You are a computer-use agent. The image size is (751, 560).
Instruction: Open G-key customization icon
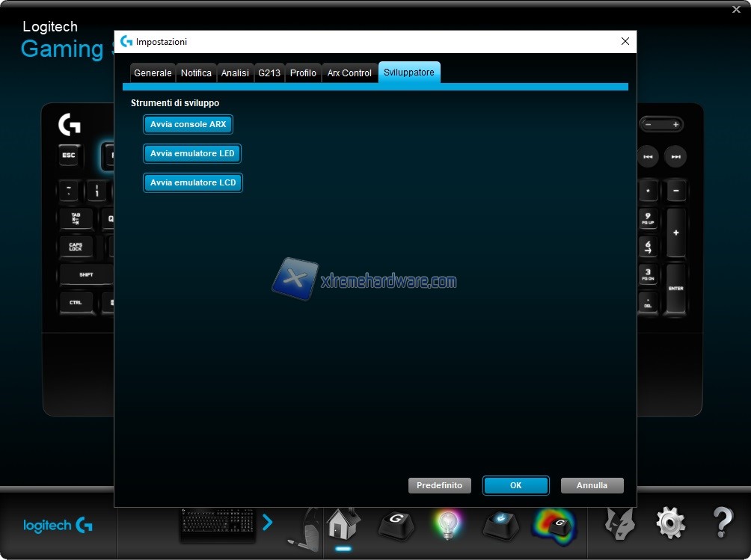(395, 523)
